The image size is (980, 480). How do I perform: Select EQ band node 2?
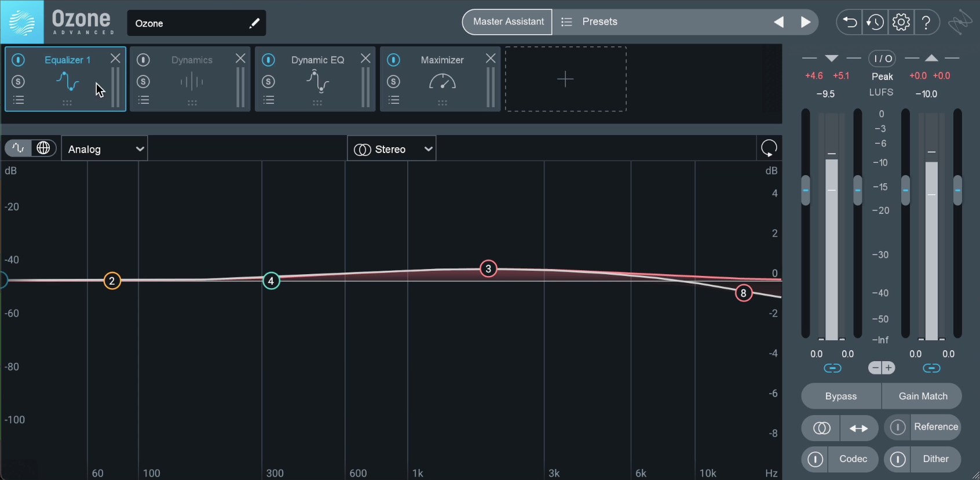[x=112, y=281]
